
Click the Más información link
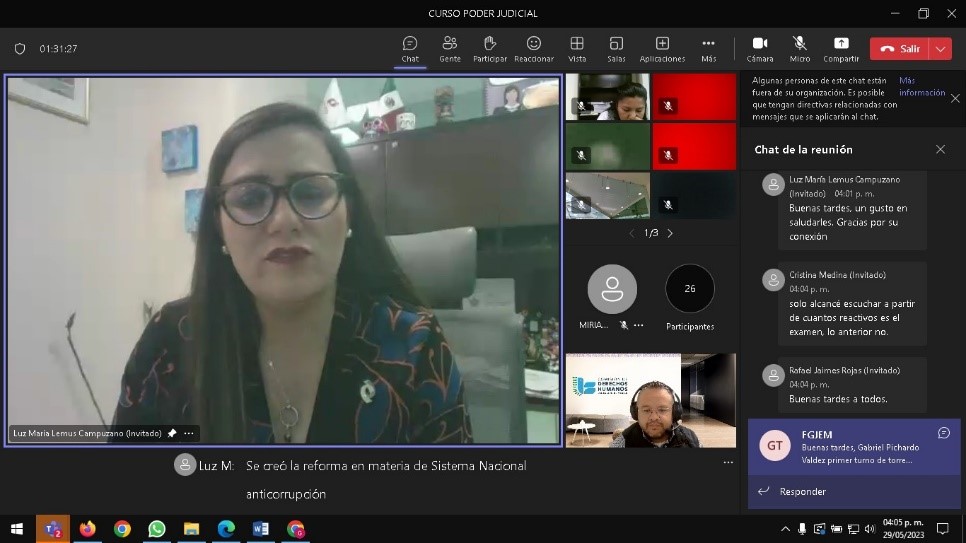(921, 86)
